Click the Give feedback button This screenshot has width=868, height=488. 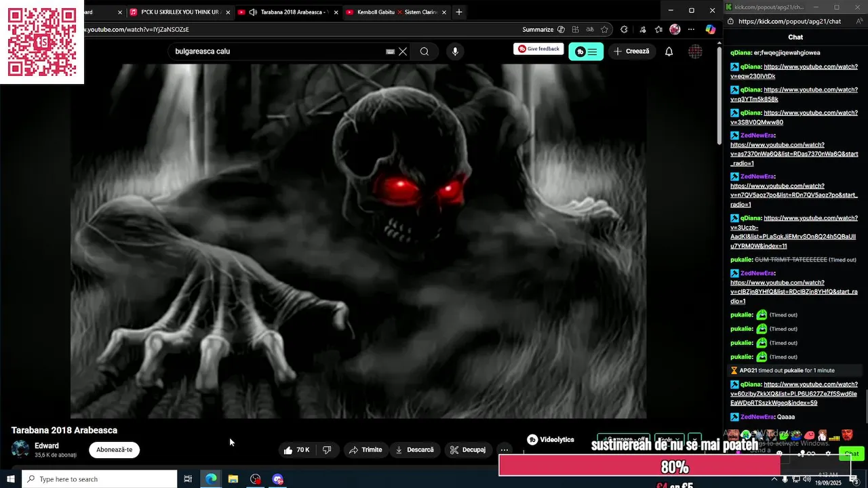538,49
